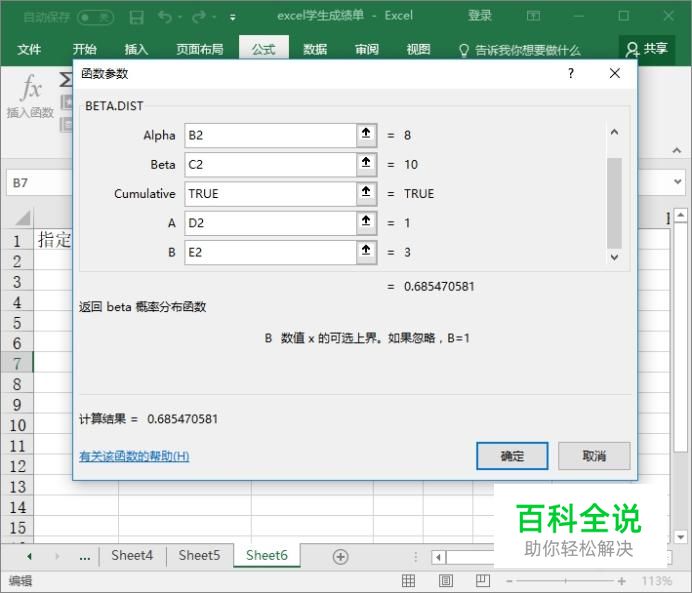The image size is (692, 593).
Task: Select row header 7
Action: coord(17,364)
